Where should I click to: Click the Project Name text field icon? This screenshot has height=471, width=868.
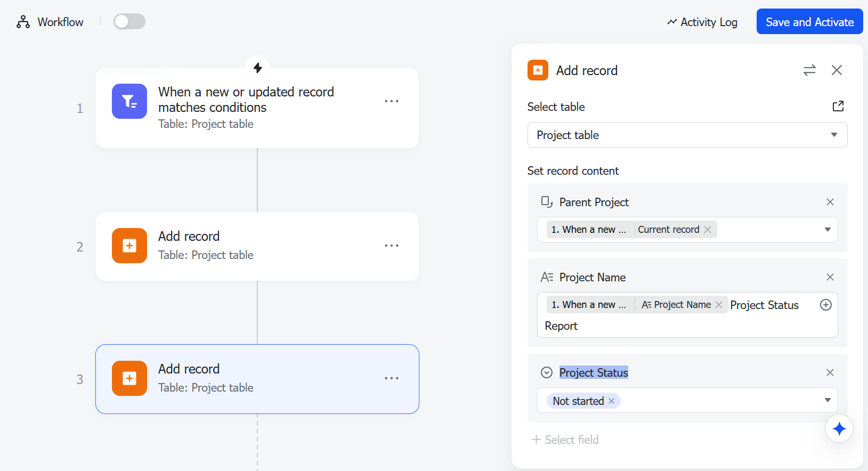[x=547, y=277]
